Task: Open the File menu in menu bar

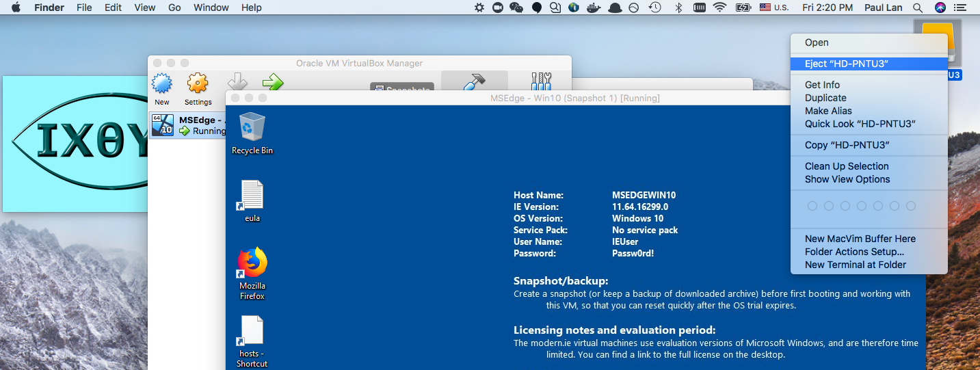Action: (x=84, y=8)
